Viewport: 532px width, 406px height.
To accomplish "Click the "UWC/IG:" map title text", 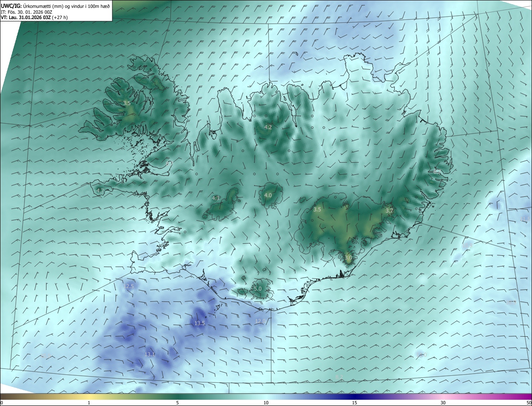I will pyautogui.click(x=12, y=6).
